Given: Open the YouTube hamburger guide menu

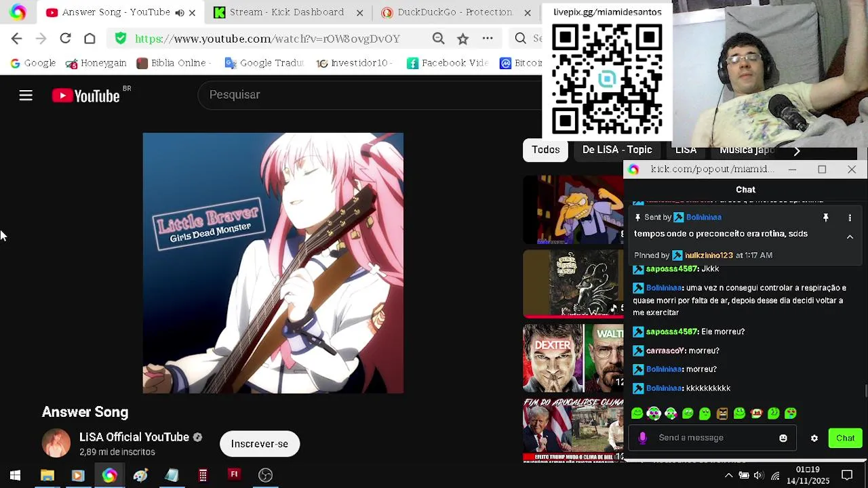Looking at the screenshot, I should click(26, 96).
